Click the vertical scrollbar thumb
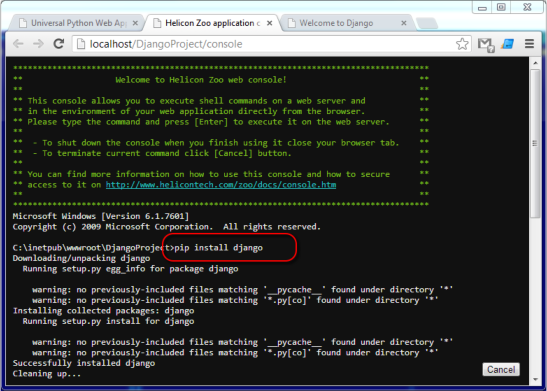The width and height of the screenshot is (547, 391). point(535,143)
